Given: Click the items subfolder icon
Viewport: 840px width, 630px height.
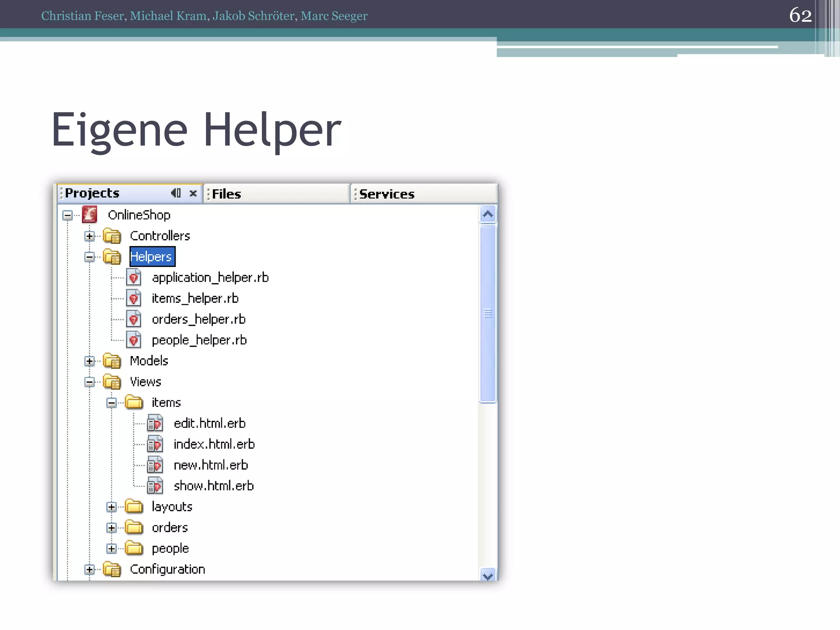Looking at the screenshot, I should 134,402.
